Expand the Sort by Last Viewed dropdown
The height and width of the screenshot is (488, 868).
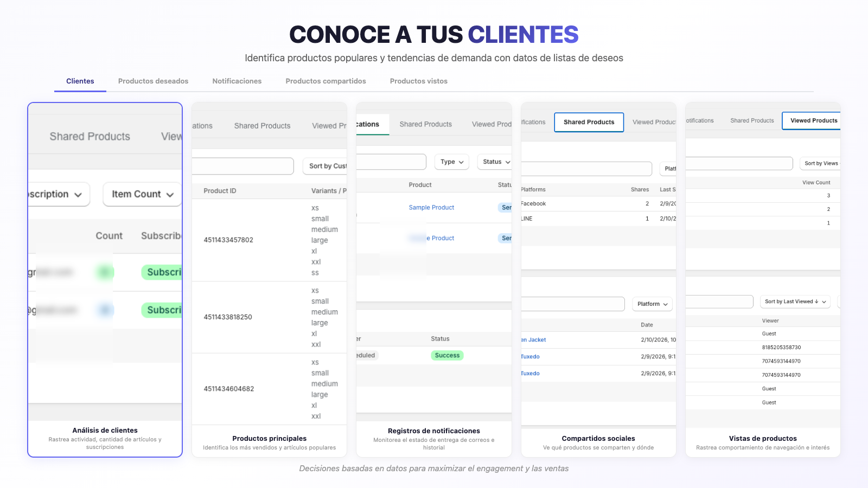pyautogui.click(x=795, y=301)
